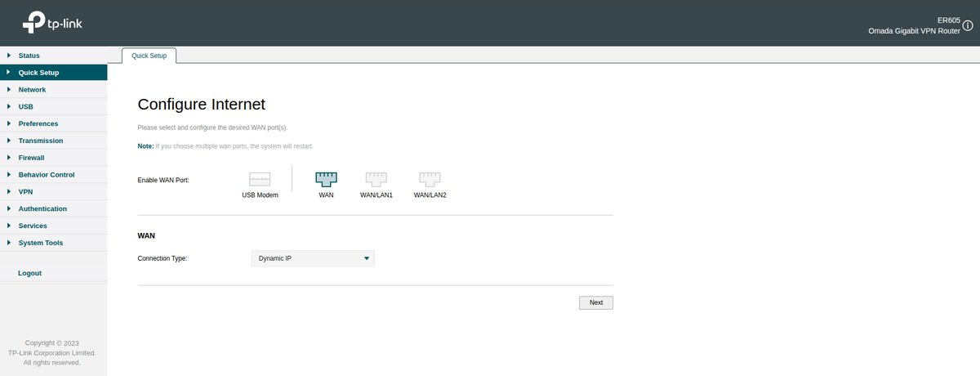This screenshot has height=376, width=980.
Task: Open the Preferences menu
Action: click(53, 123)
